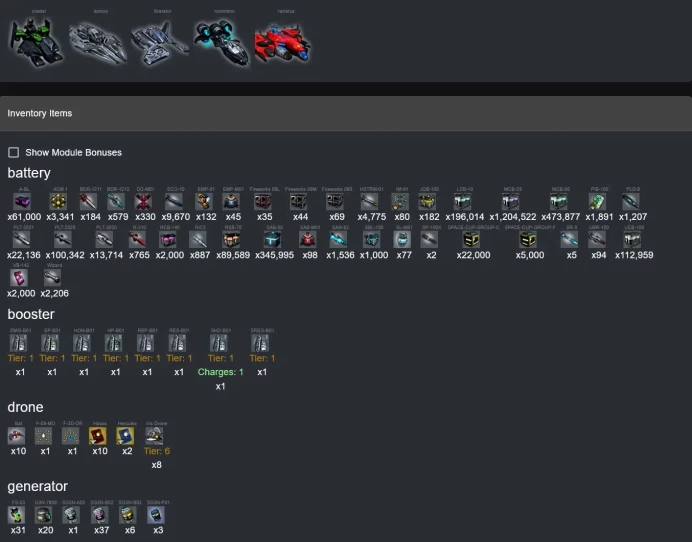The height and width of the screenshot is (542, 692).
Task: Click the PLT-2021 rocket icon with x22,136
Action: pyautogui.click(x=22, y=240)
